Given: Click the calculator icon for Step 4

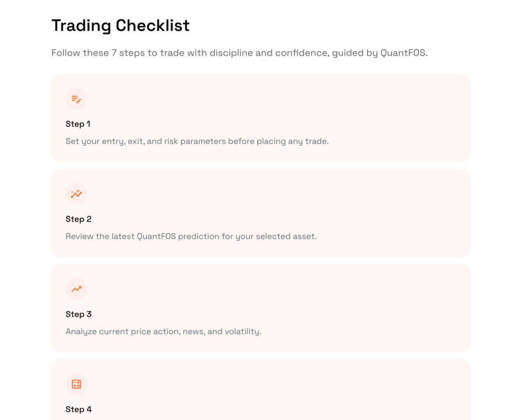Looking at the screenshot, I should tap(76, 384).
